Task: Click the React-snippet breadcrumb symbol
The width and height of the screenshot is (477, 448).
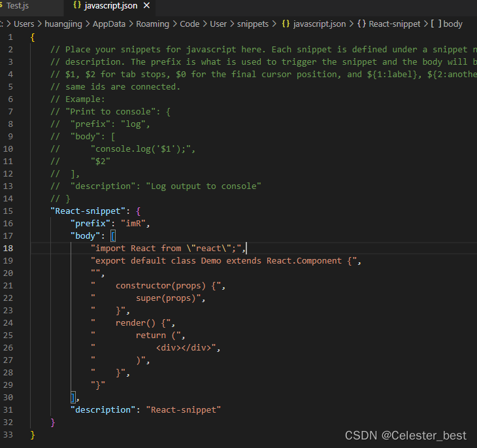Action: click(395, 24)
